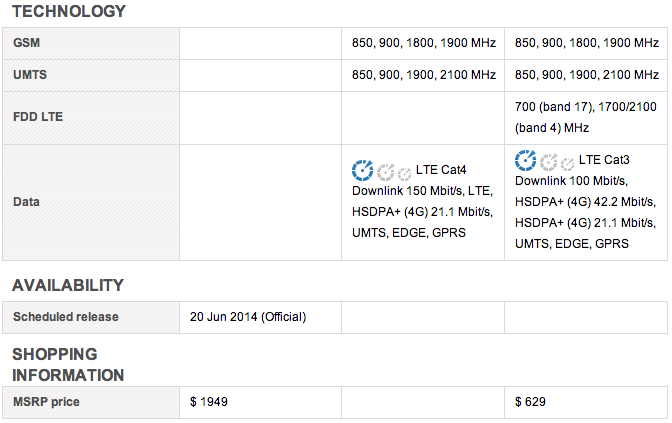This screenshot has width=672, height=423.
Task: Click the smallest gray gauge icon beside LTE Cat4
Action: [404, 172]
